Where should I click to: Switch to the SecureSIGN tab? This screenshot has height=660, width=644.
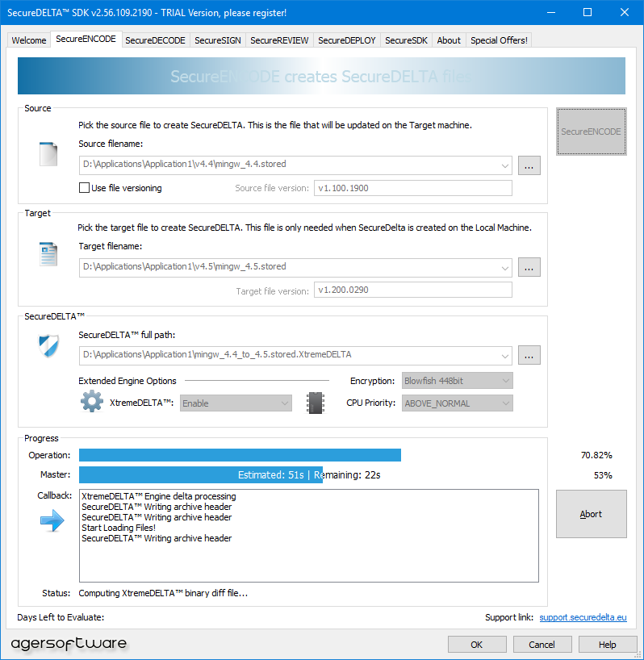pyautogui.click(x=218, y=40)
